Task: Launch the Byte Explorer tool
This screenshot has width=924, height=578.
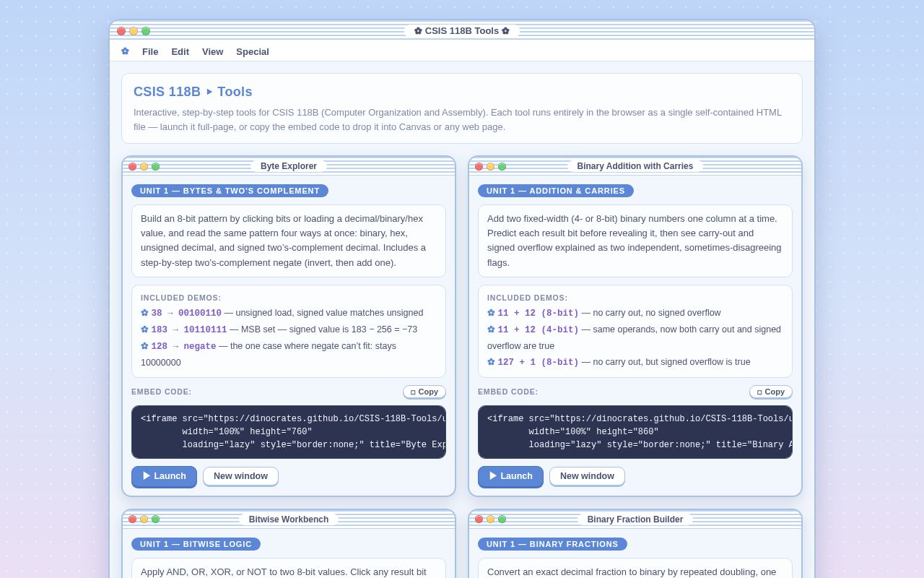Action: coord(164,476)
